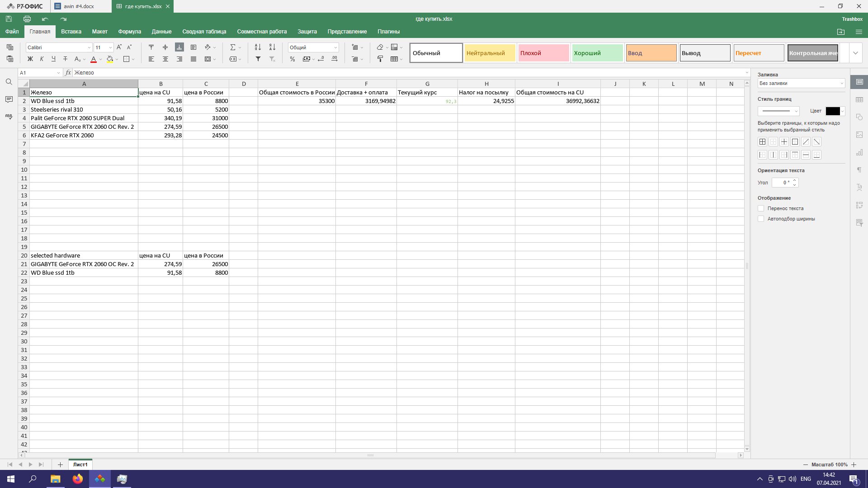Image resolution: width=868 pixels, height=488 pixels.
Task: Switch to the Формула tab
Action: 130,32
